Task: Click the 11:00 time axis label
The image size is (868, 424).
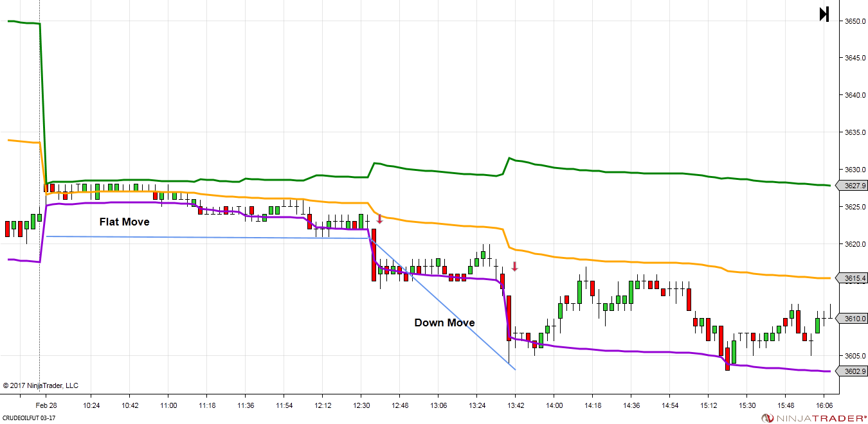Action: click(168, 405)
